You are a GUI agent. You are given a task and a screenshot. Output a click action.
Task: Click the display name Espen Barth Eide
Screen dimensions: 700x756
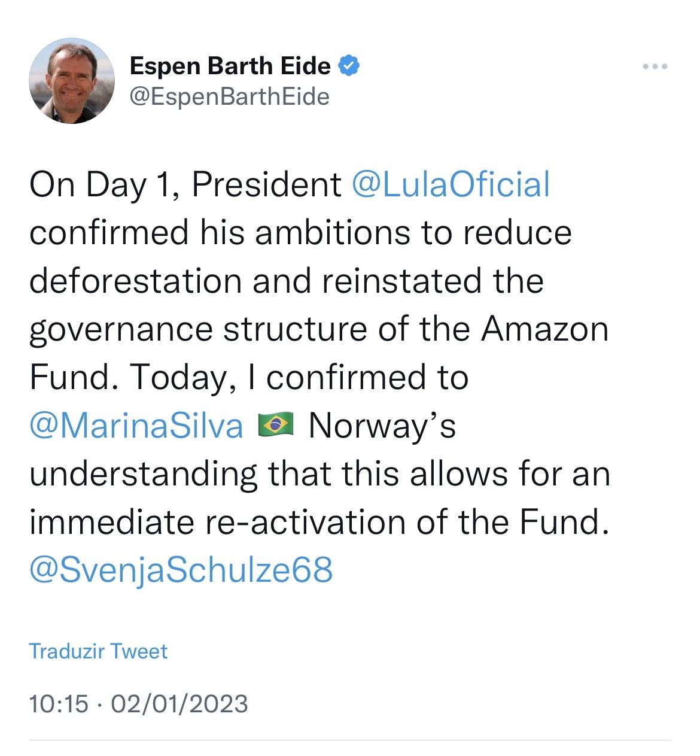tap(230, 65)
